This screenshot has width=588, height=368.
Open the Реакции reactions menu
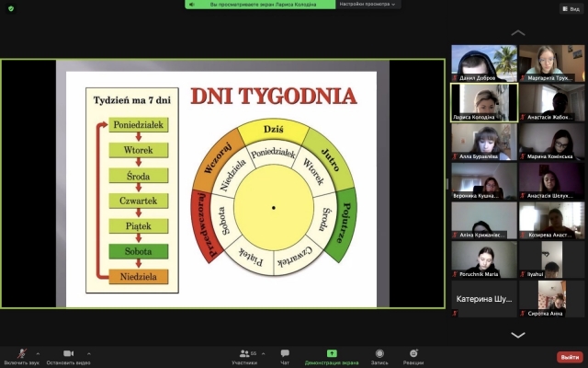pyautogui.click(x=413, y=355)
